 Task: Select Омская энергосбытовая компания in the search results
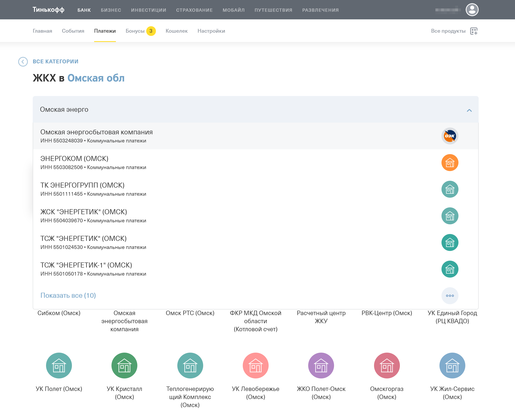255,136
